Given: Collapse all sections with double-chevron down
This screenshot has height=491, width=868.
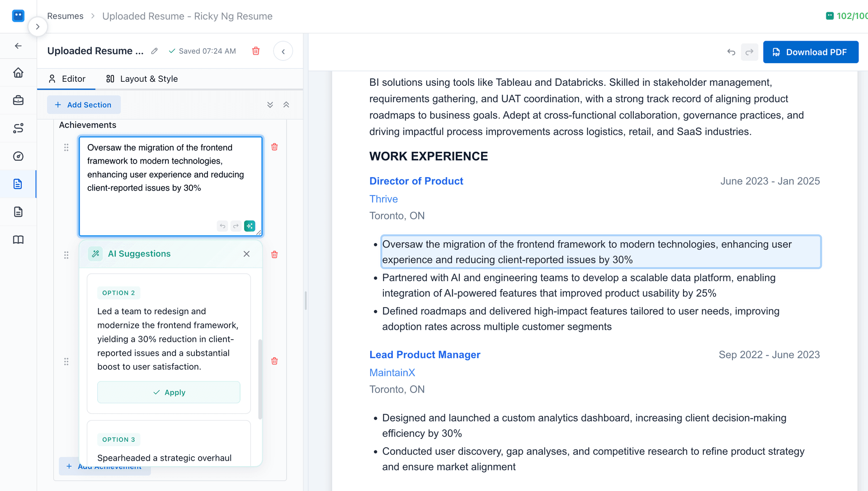Looking at the screenshot, I should tap(270, 104).
